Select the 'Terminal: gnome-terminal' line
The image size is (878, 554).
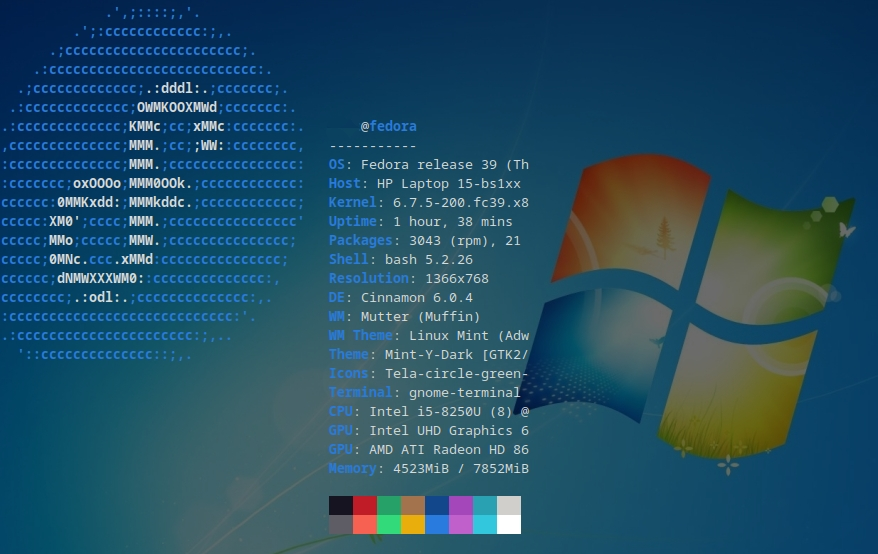pos(425,393)
